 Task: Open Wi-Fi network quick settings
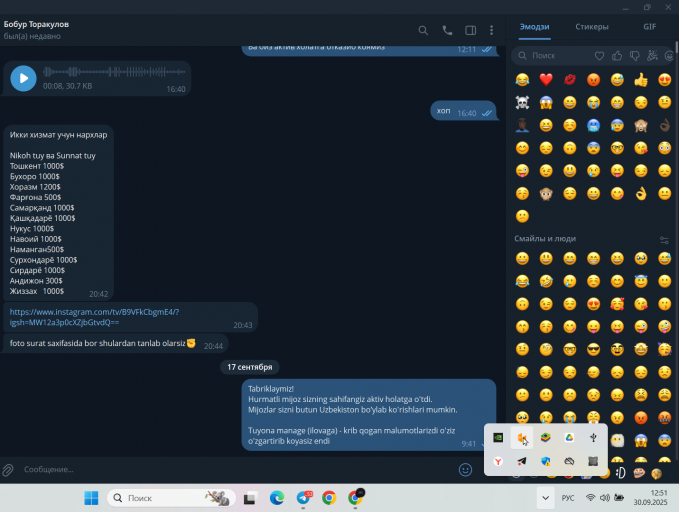[x=590, y=498]
